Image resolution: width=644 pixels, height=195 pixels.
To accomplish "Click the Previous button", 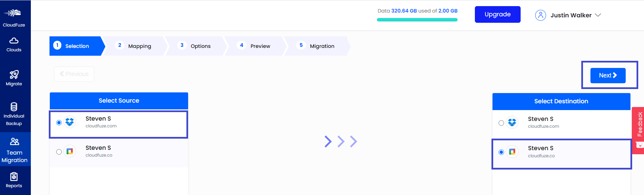I will [x=74, y=74].
